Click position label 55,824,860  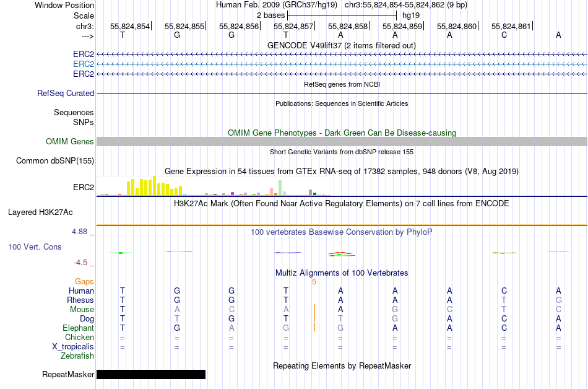457,26
